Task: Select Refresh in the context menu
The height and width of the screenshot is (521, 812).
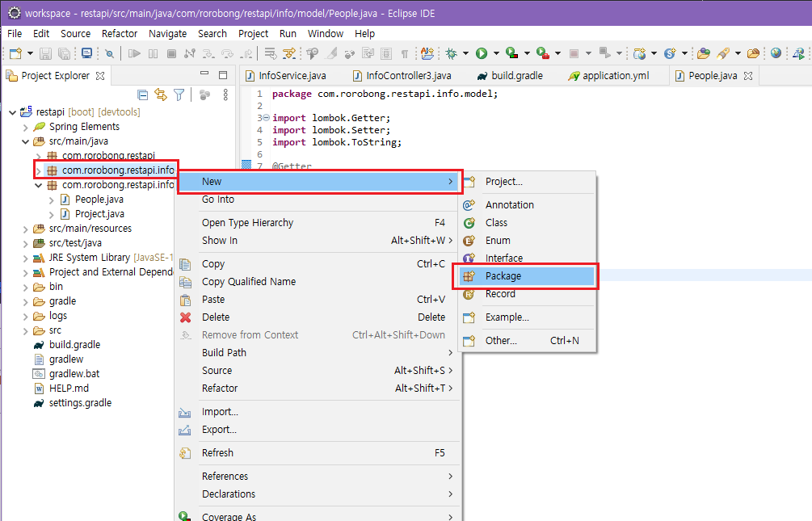Action: click(x=317, y=452)
